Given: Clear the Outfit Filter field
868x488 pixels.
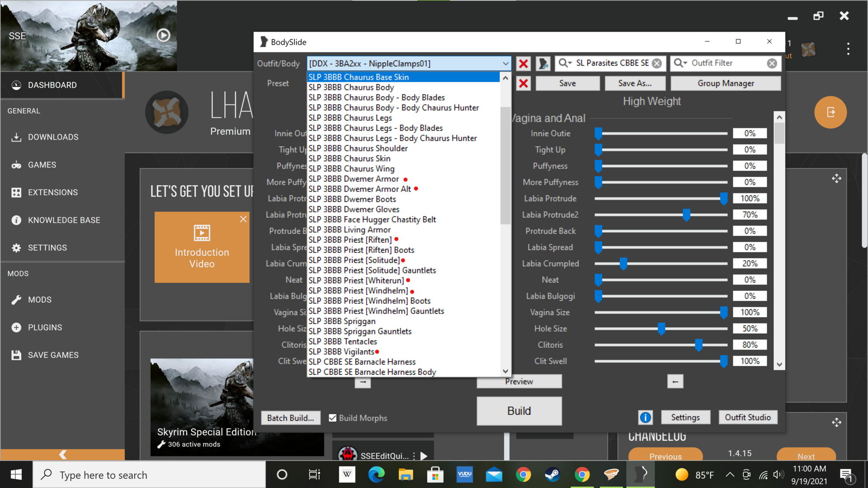Looking at the screenshot, I should click(x=772, y=63).
